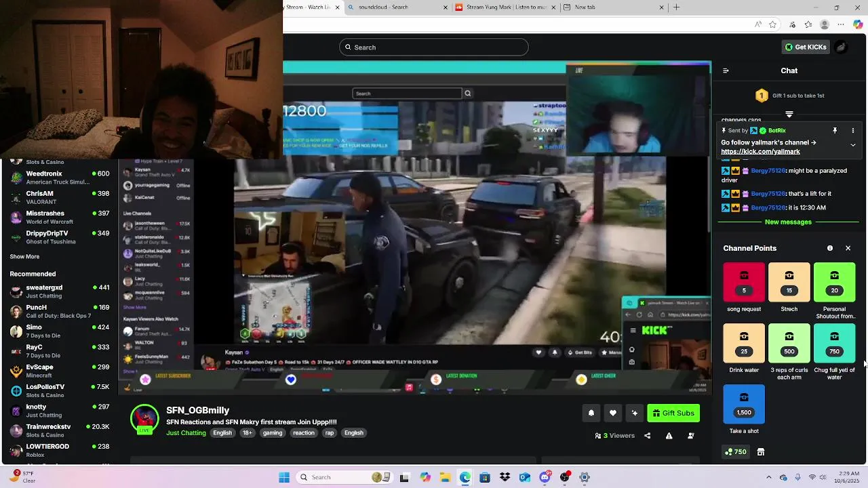The height and width of the screenshot is (488, 868).
Task: Expand the chat leaderboard handle
Action: 789,114
